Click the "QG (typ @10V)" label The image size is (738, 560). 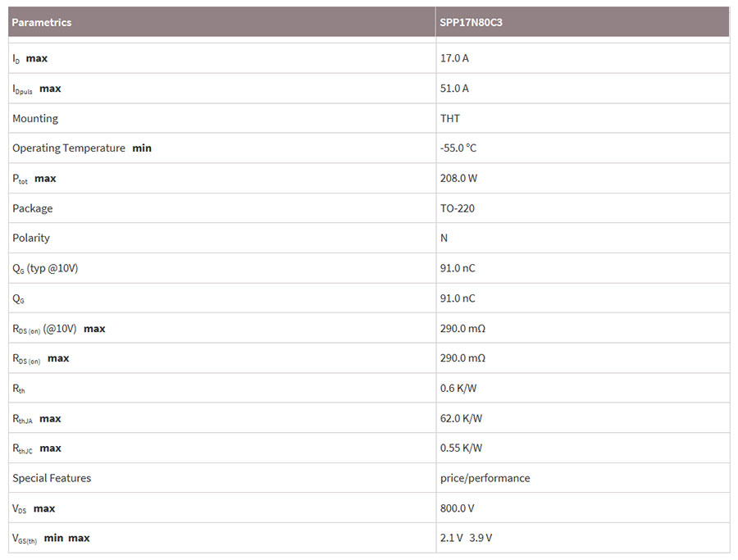coord(45,269)
